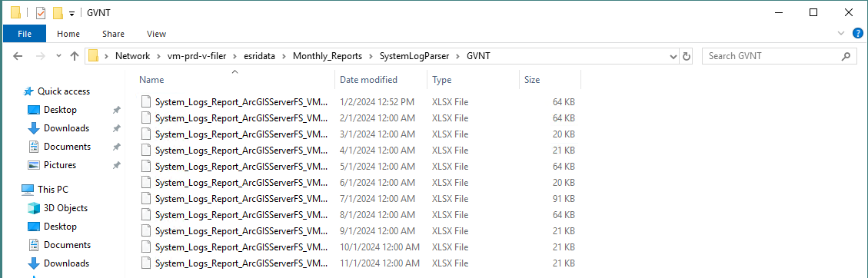Viewport: 868px width, 278px height.
Task: Open the address bar history dropdown
Action: pyautogui.click(x=673, y=56)
